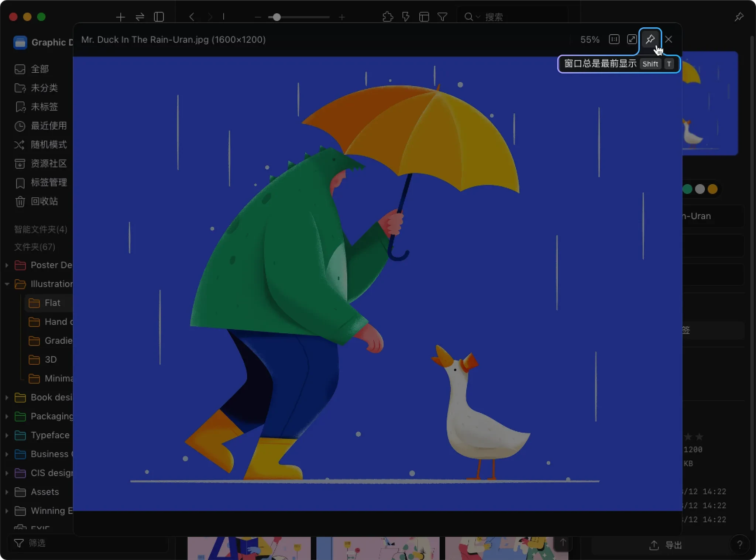The image size is (756, 560).
Task: Pick the green color swatch in inspector
Action: point(688,189)
